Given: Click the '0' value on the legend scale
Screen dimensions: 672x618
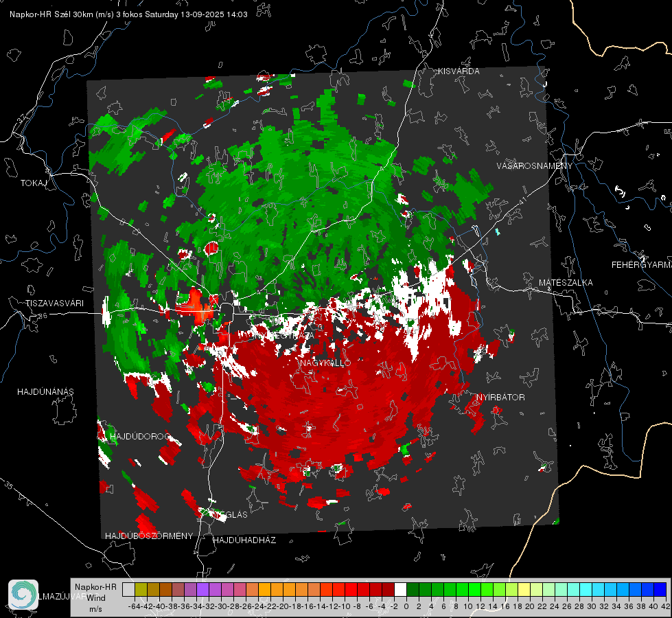Looking at the screenshot, I should click(x=406, y=606).
